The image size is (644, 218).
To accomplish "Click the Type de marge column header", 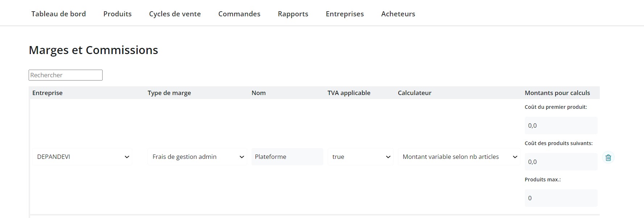I will (x=169, y=93).
